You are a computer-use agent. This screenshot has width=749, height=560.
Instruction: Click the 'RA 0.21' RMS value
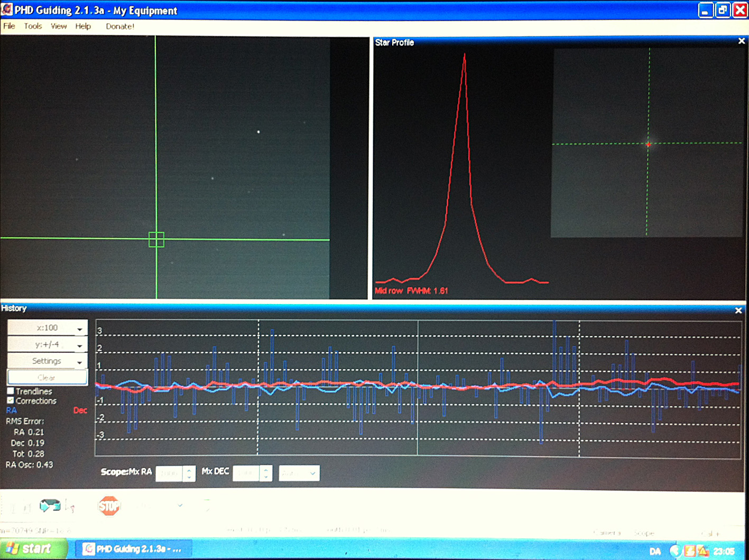coord(29,432)
